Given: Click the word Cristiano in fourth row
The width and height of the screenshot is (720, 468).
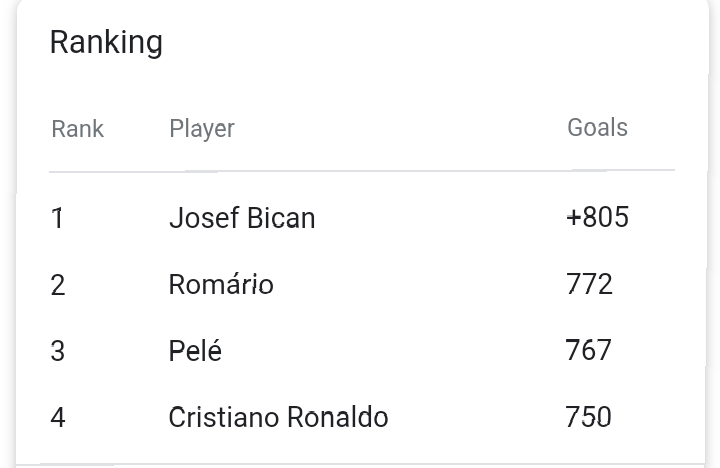Looking at the screenshot, I should tap(224, 417).
